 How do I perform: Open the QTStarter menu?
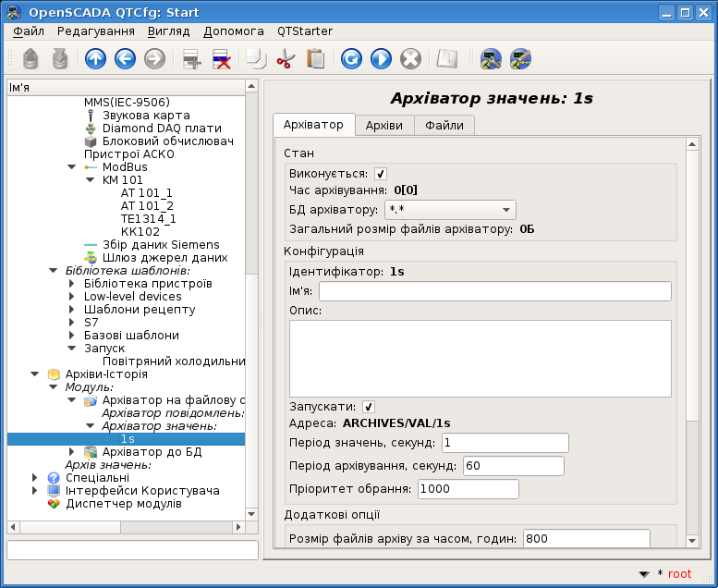click(305, 31)
